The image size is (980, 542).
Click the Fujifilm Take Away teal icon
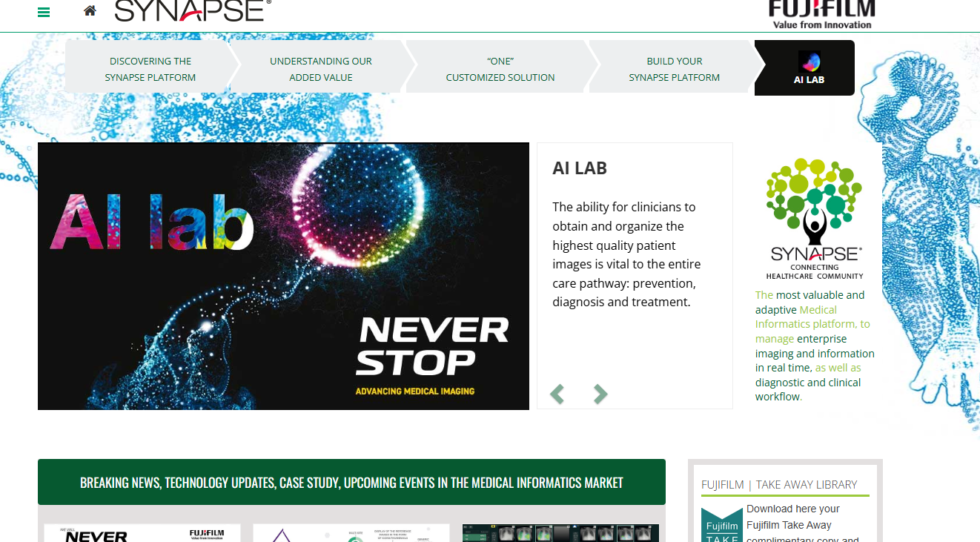(722, 524)
